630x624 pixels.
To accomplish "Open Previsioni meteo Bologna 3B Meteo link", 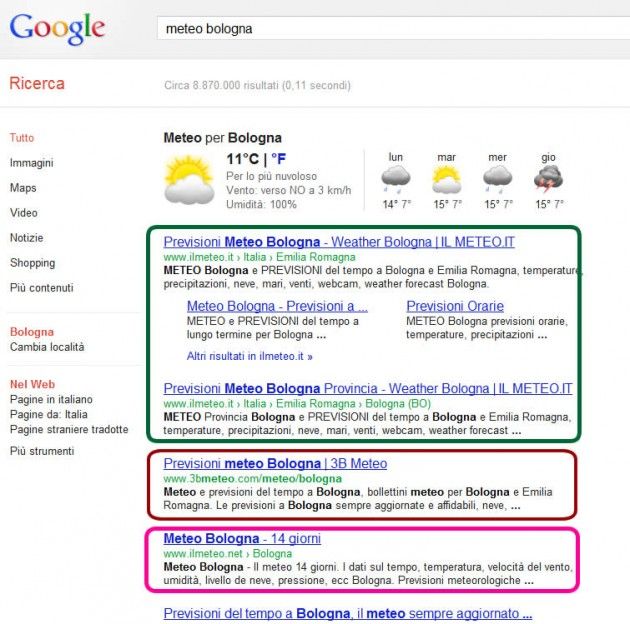I will pyautogui.click(x=274, y=464).
